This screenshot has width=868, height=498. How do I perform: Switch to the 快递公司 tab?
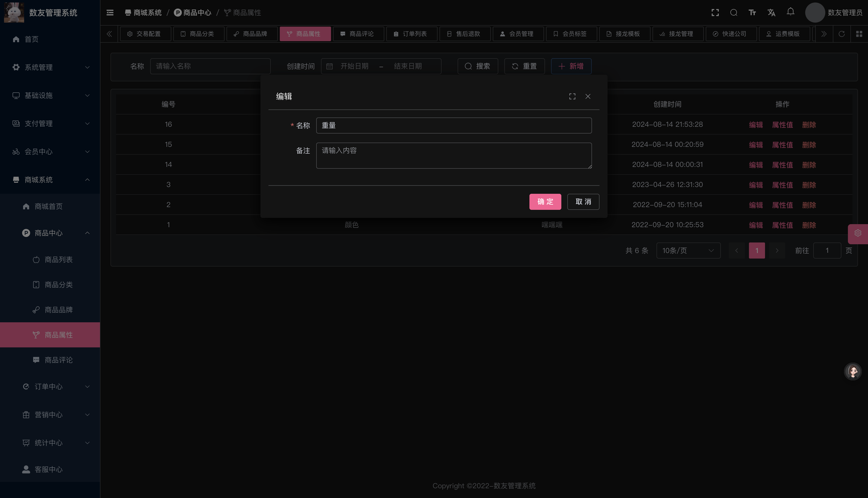[731, 34]
